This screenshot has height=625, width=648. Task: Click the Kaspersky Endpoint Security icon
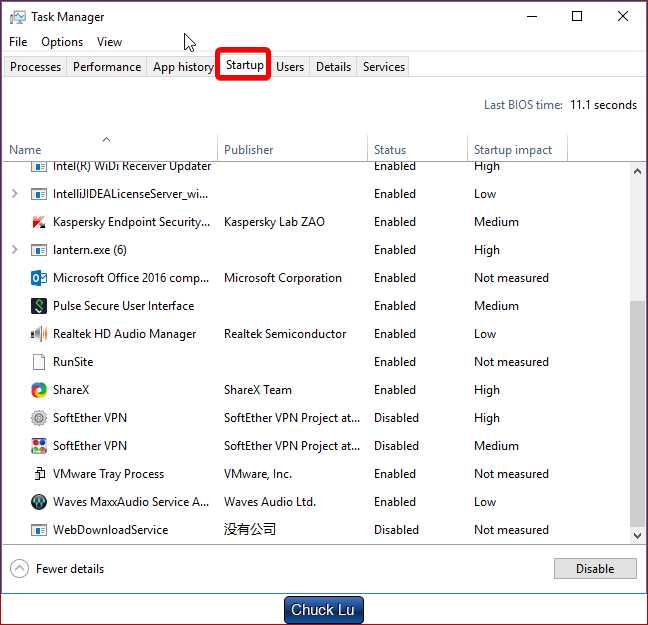(x=39, y=222)
